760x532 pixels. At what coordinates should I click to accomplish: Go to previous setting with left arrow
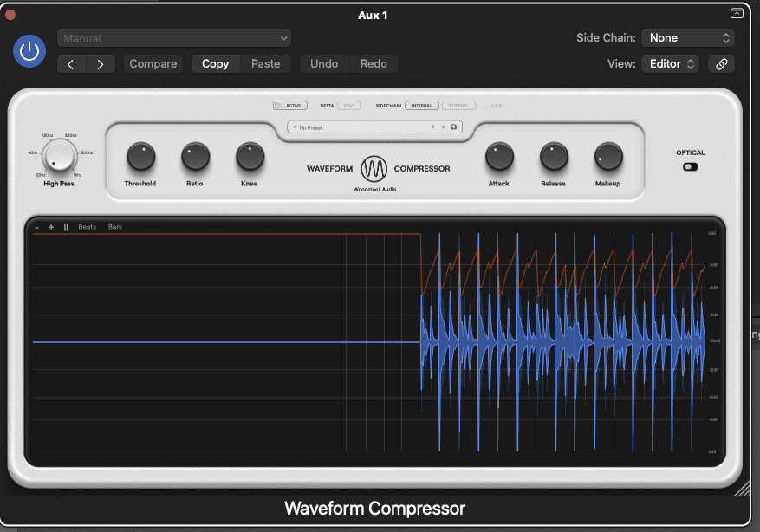[x=71, y=64]
